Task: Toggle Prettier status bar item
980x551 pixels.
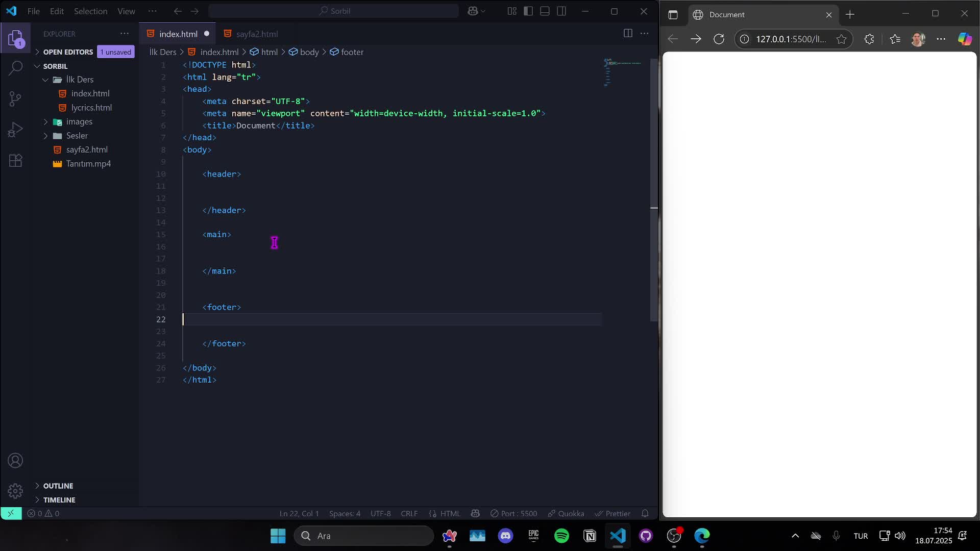Action: 612,513
